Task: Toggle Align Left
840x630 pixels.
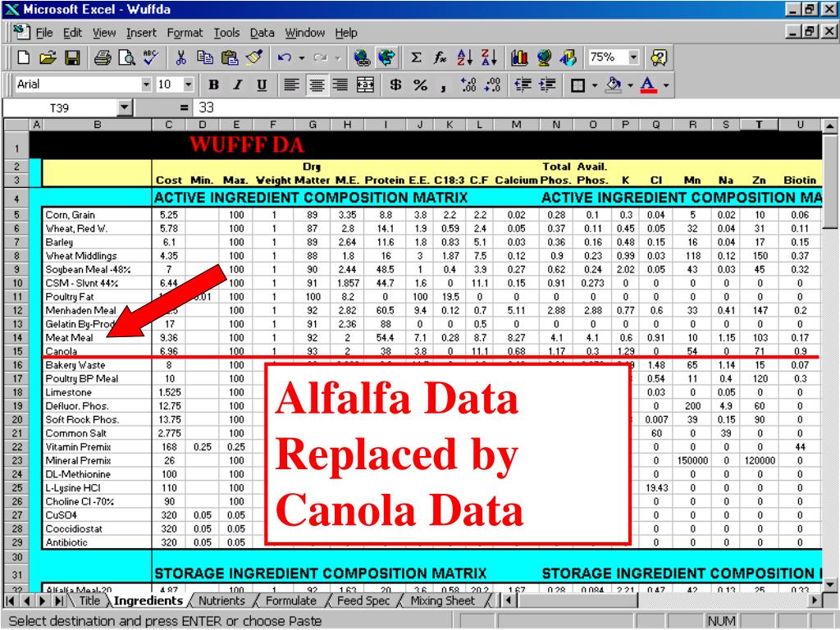Action: coord(291,84)
